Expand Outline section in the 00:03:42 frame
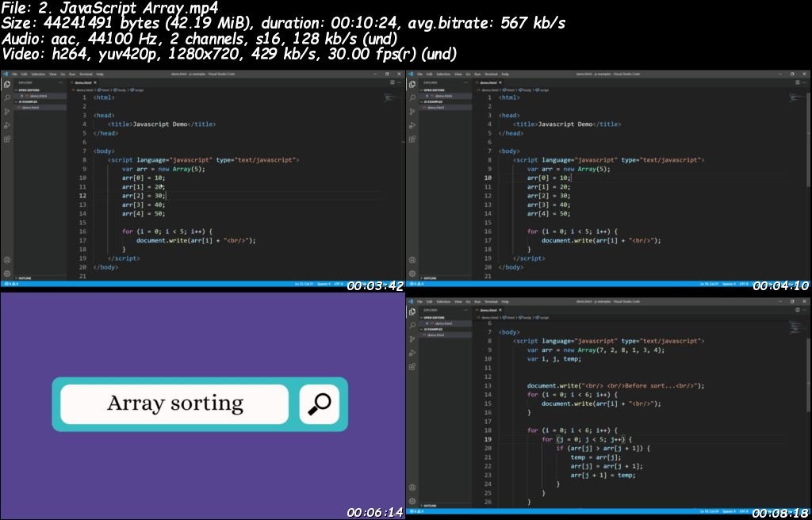The height and width of the screenshot is (520, 812). [25, 278]
